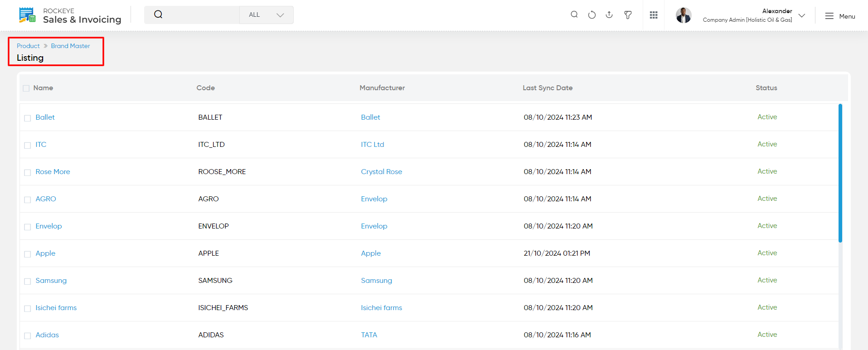The width and height of the screenshot is (868, 350).
Task: Toggle the select-all checkbox beside Name
Action: coord(26,88)
